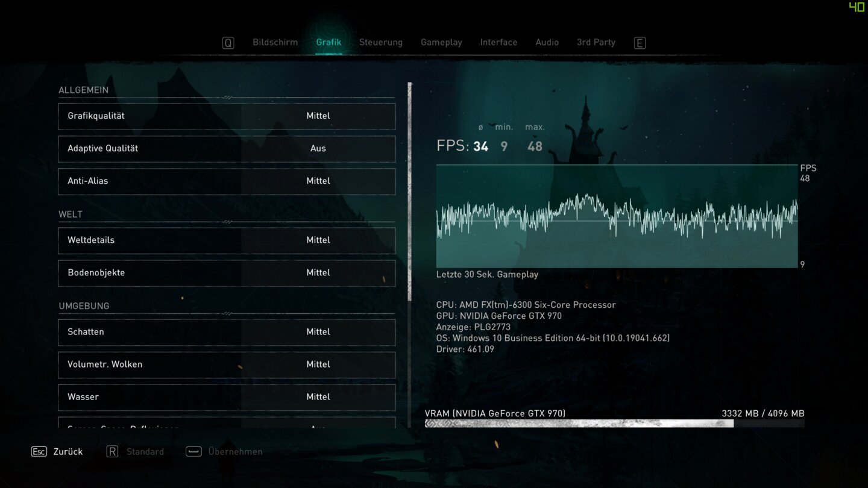868x488 pixels.
Task: Click the green FPS counter overlay
Action: click(857, 7)
